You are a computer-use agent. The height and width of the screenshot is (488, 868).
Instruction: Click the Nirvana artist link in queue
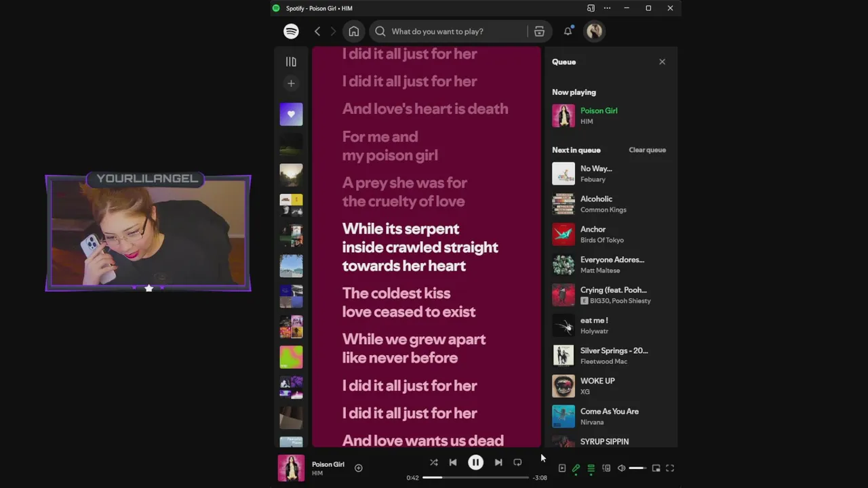[592, 422]
